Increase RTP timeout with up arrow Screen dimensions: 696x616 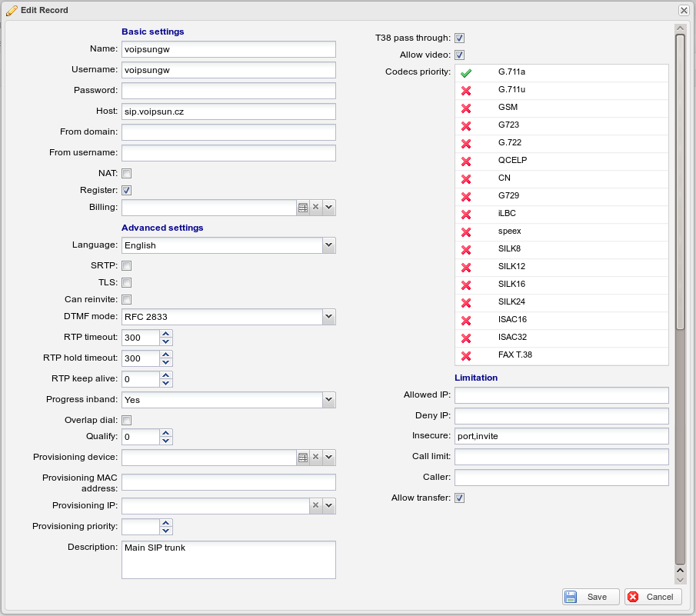pos(166,334)
